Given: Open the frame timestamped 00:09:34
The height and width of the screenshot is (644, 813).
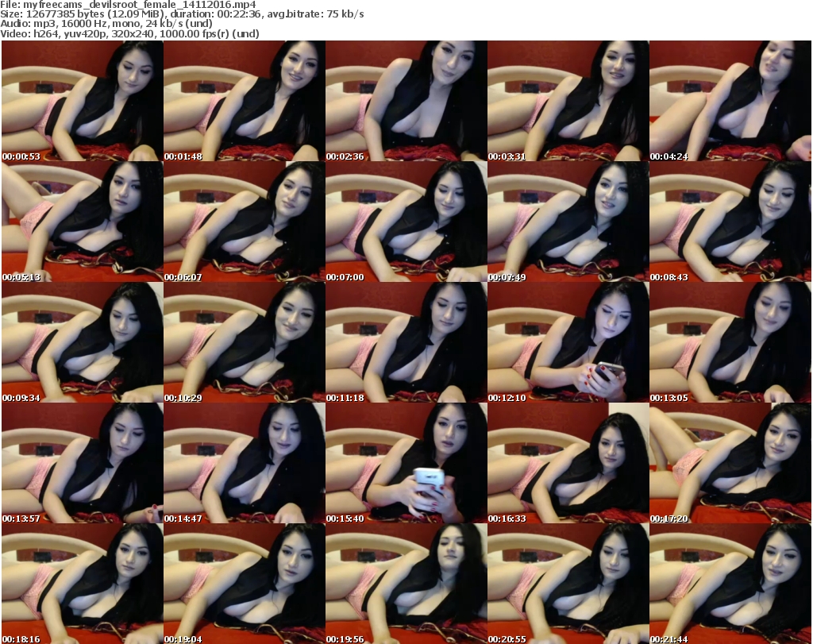Looking at the screenshot, I should 82,342.
